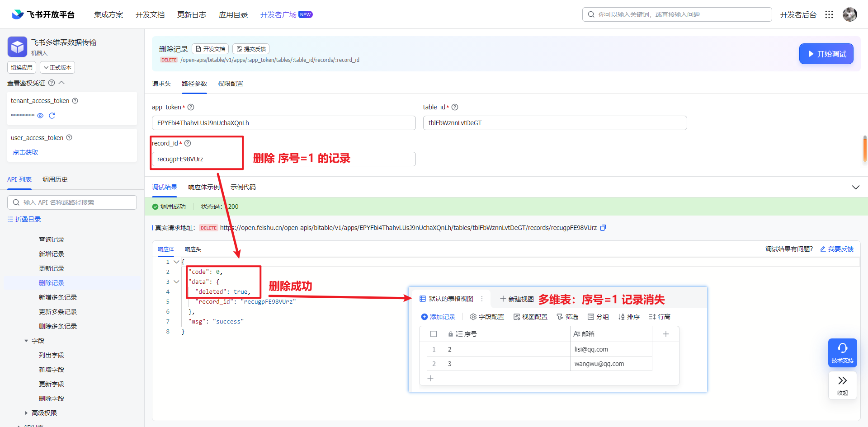Click 筛选 filter in the table toolbar
Image resolution: width=868 pixels, height=427 pixels.
(x=567, y=317)
